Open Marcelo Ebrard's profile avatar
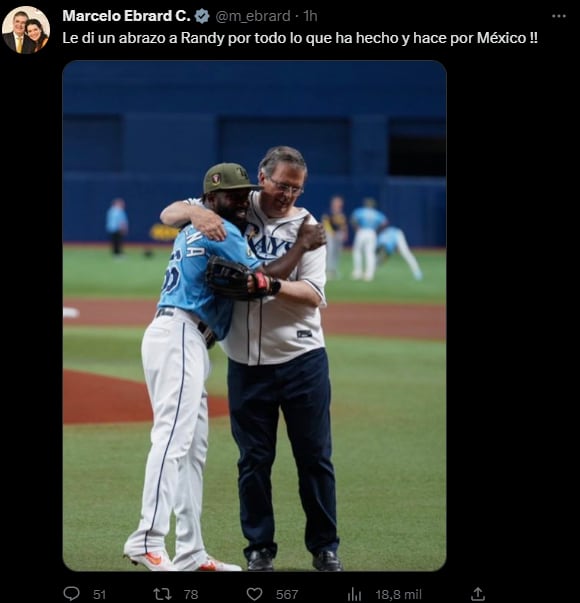 26,30
